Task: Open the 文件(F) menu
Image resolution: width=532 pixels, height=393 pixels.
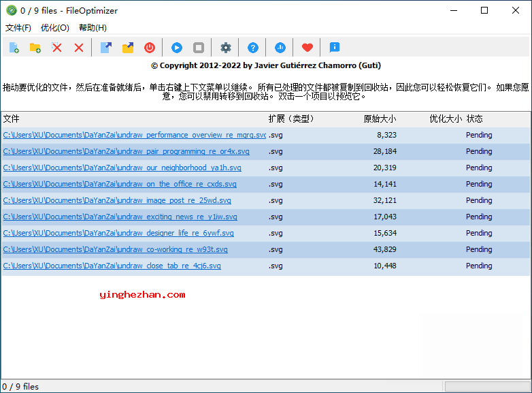Action: click(x=18, y=28)
